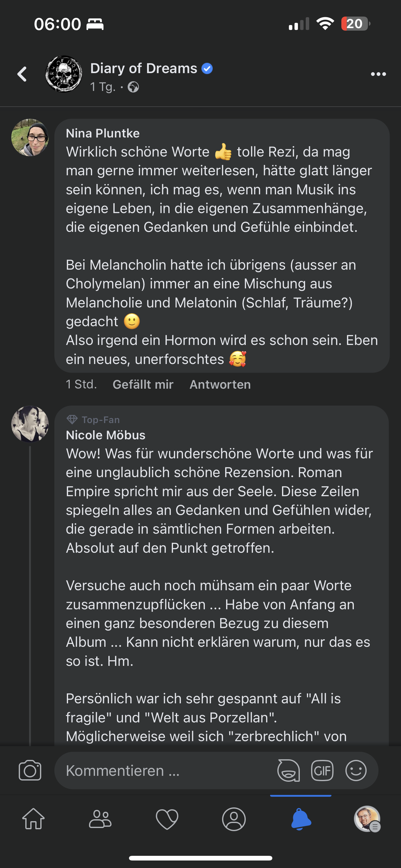
Task: Open the Friends tab in bottom bar
Action: click(x=100, y=819)
